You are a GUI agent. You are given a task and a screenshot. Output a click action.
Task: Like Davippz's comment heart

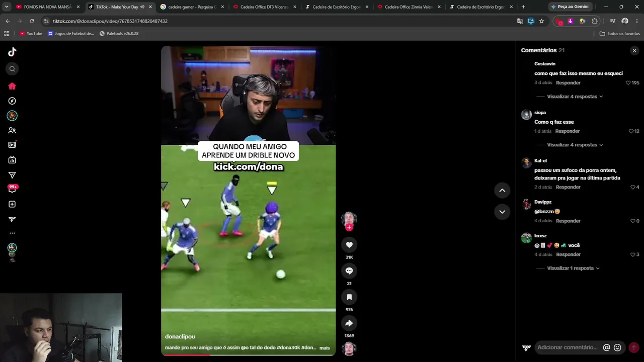(632, 221)
